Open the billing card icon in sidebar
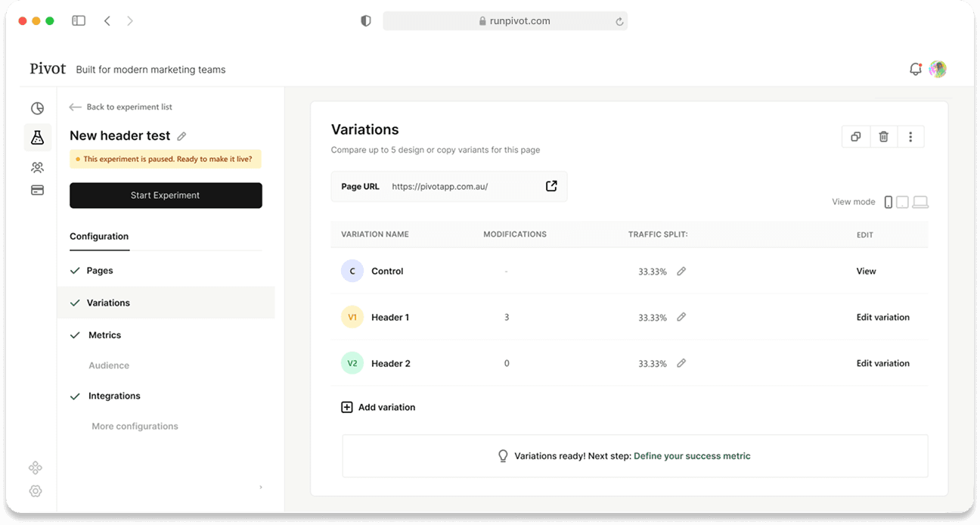 coord(37,190)
